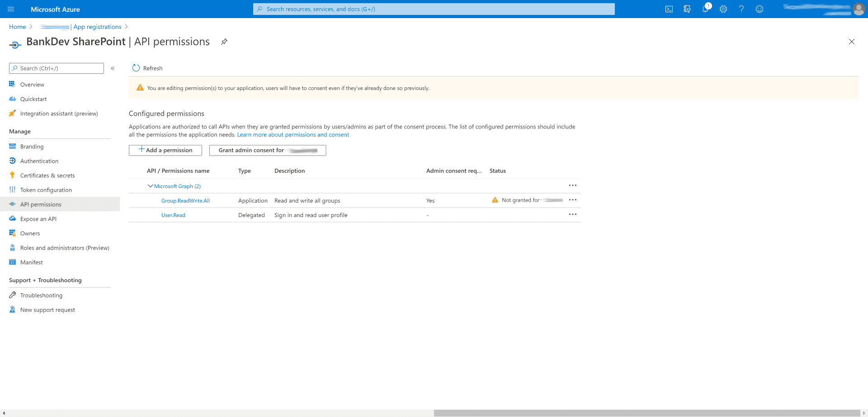Click the Type column header
The height and width of the screenshot is (417, 868).
click(245, 171)
